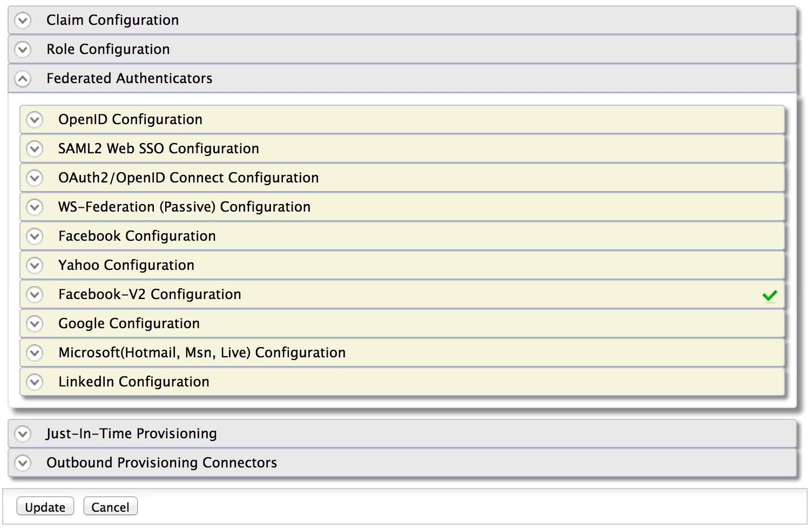
Task: Select the OAuth2/OpenID Connect Configuration label
Action: [x=188, y=178]
